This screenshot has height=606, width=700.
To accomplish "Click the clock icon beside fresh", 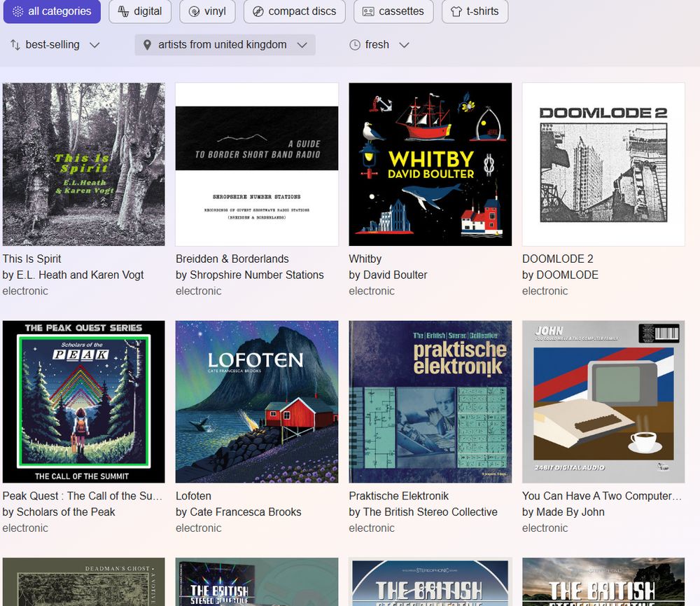I will tap(355, 45).
